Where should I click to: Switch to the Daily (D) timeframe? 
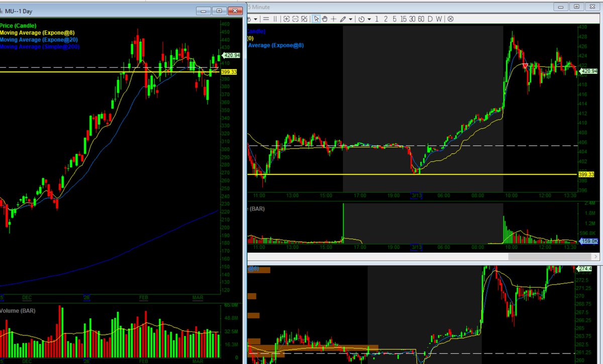pyautogui.click(x=430, y=19)
